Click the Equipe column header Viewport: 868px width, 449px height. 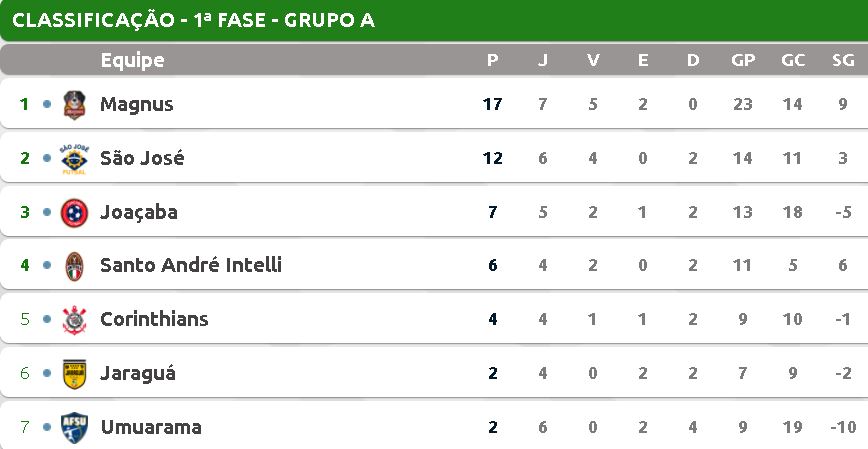point(132,60)
